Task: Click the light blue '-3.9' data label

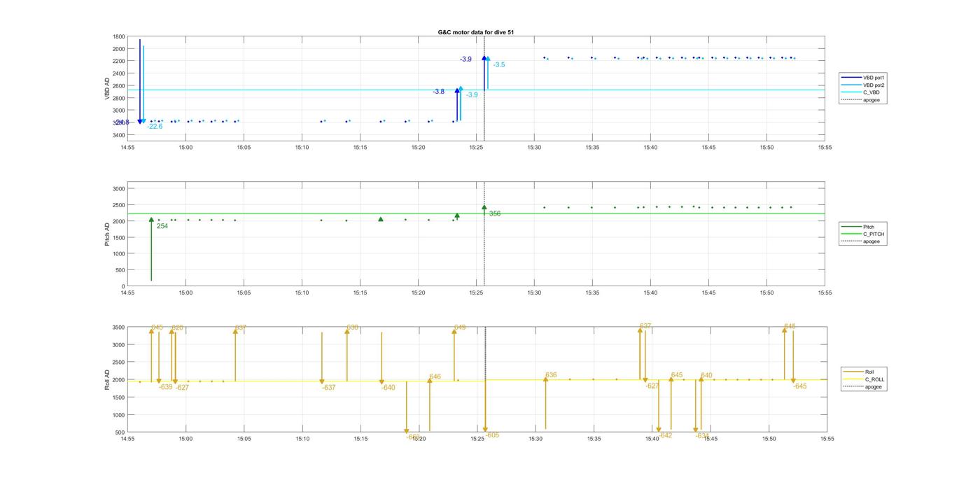Action: [x=472, y=95]
